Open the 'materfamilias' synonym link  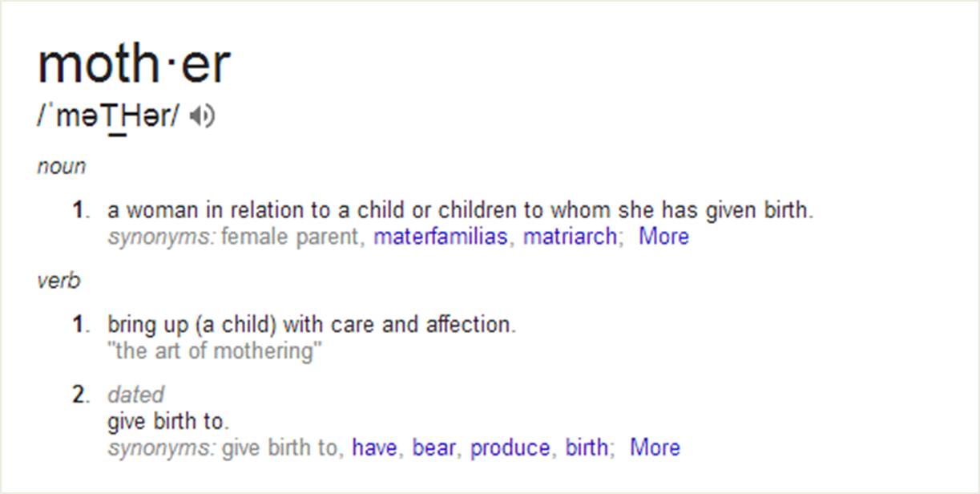point(441,237)
